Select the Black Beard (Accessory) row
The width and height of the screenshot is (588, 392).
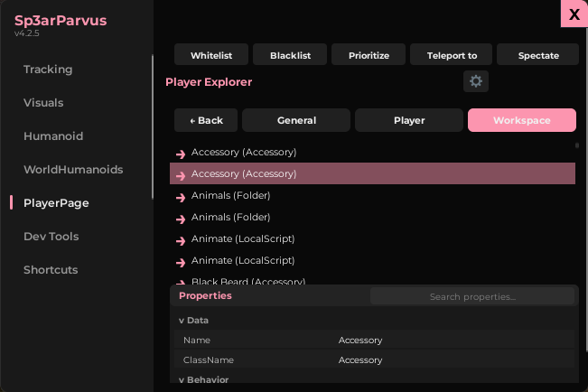[x=372, y=282]
